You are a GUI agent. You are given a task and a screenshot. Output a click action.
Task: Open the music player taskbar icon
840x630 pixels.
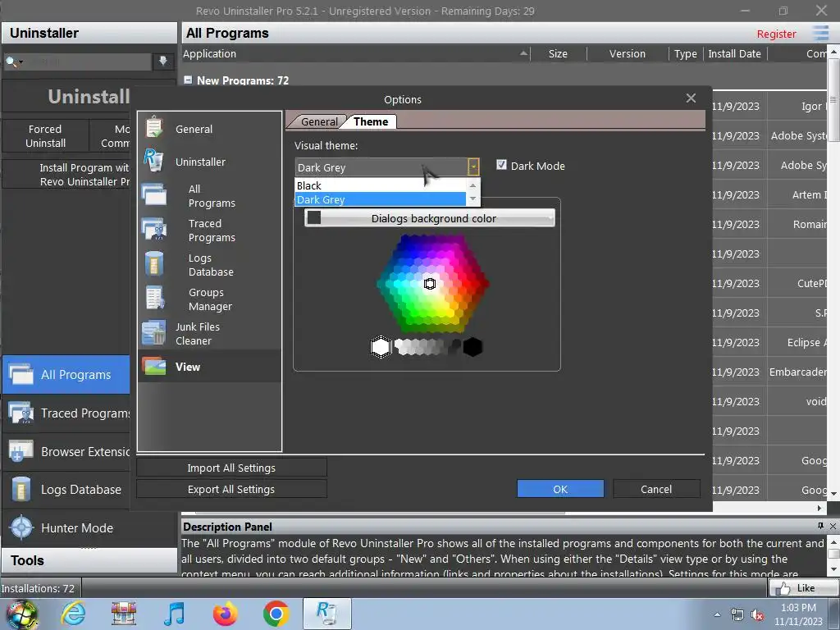pos(175,614)
